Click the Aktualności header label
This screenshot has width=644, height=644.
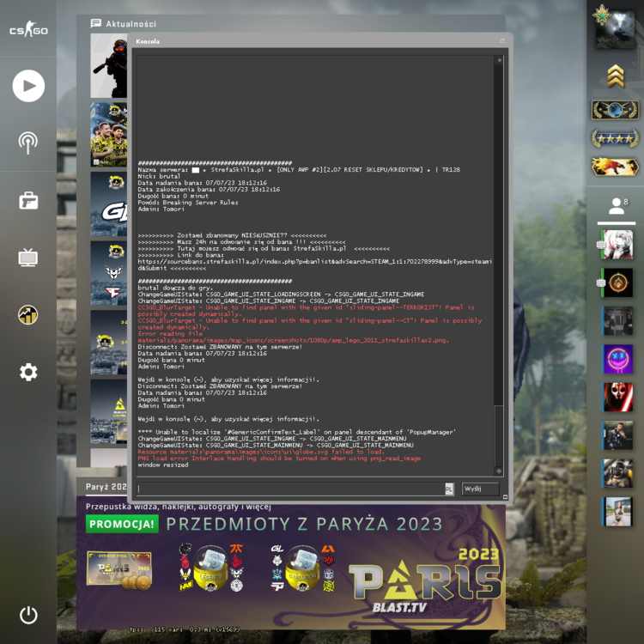tap(131, 24)
